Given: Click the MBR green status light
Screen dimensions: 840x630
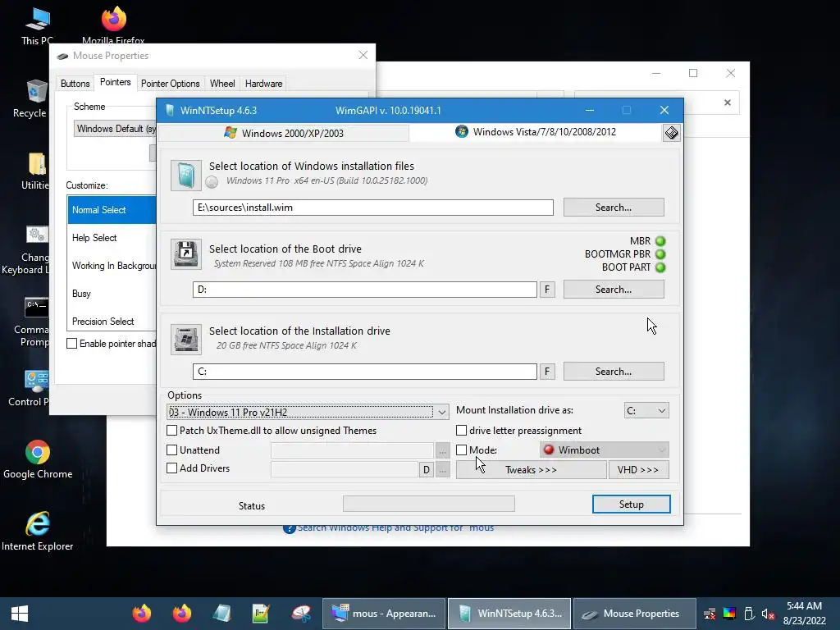Looking at the screenshot, I should 660,241.
